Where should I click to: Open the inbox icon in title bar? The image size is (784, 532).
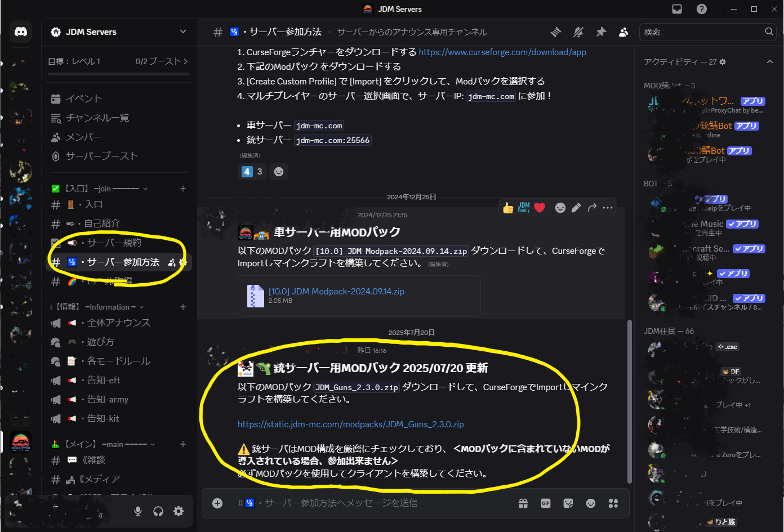click(x=677, y=9)
